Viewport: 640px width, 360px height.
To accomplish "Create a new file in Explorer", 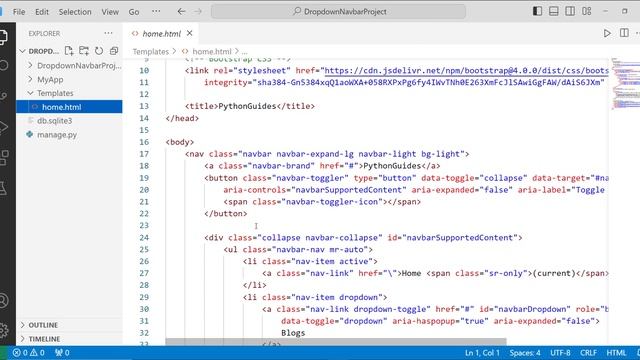I will [69, 51].
